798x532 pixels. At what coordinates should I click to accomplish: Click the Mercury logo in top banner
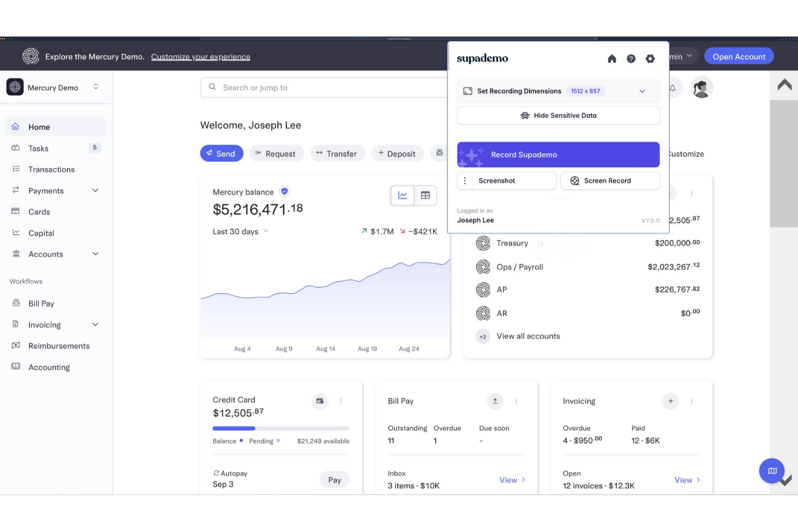pyautogui.click(x=31, y=56)
